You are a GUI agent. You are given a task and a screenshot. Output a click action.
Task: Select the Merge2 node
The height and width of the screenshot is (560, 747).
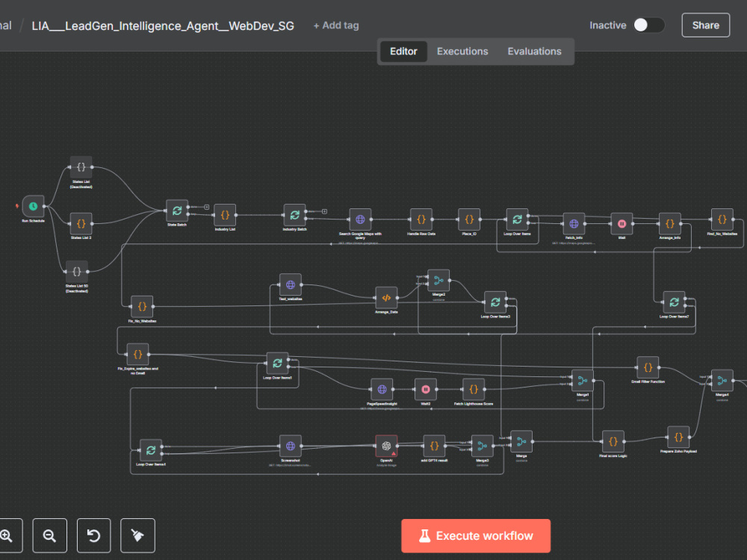click(x=438, y=281)
